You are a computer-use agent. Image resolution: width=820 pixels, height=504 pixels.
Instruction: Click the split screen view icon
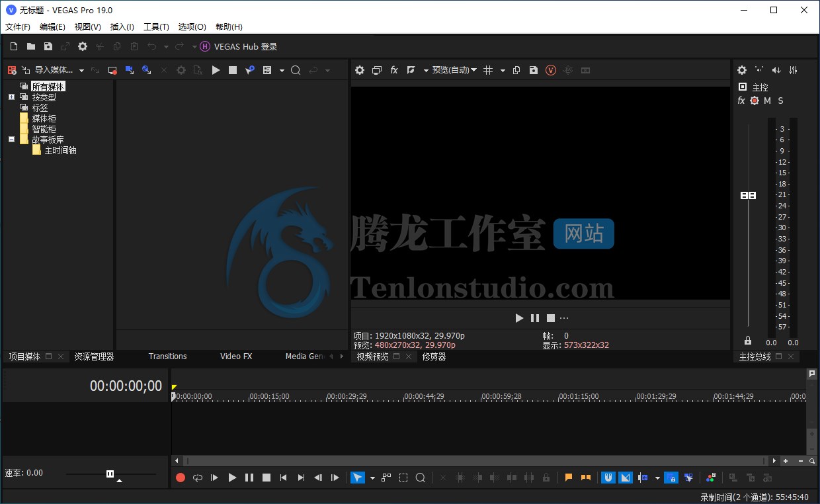(411, 70)
